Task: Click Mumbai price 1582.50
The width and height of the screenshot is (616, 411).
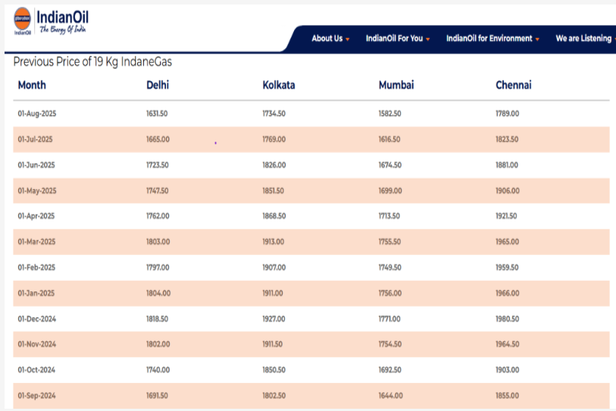Action: tap(390, 114)
